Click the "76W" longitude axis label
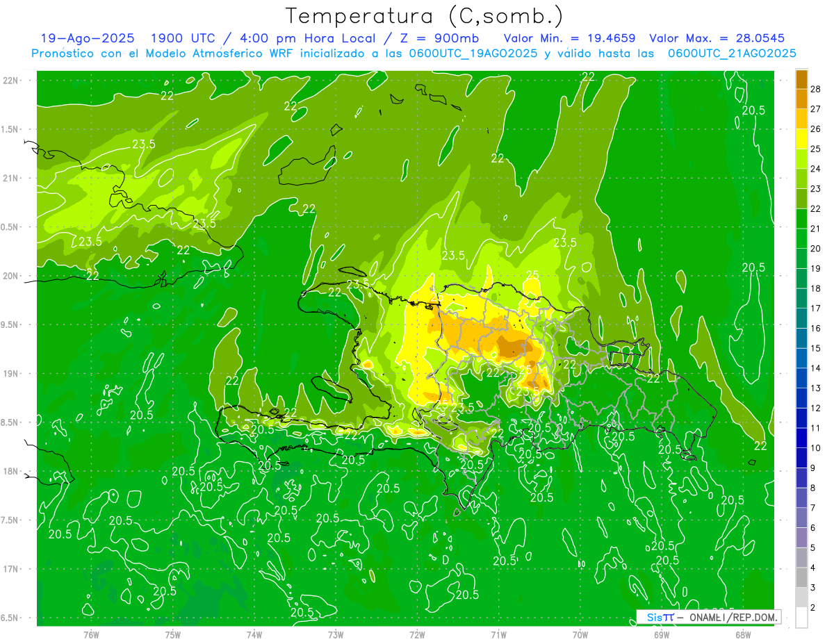 point(91,635)
